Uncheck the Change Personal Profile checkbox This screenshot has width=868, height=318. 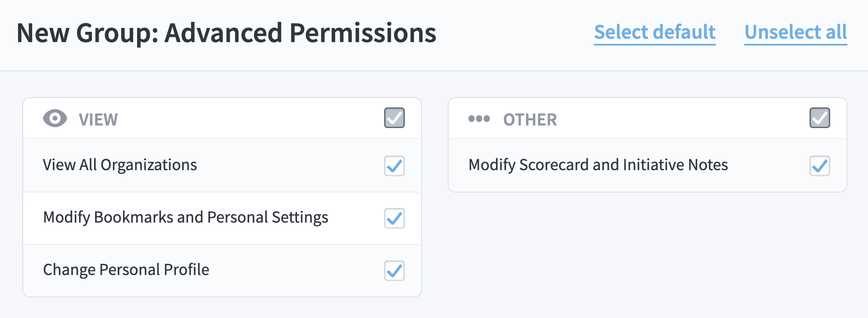[394, 271]
